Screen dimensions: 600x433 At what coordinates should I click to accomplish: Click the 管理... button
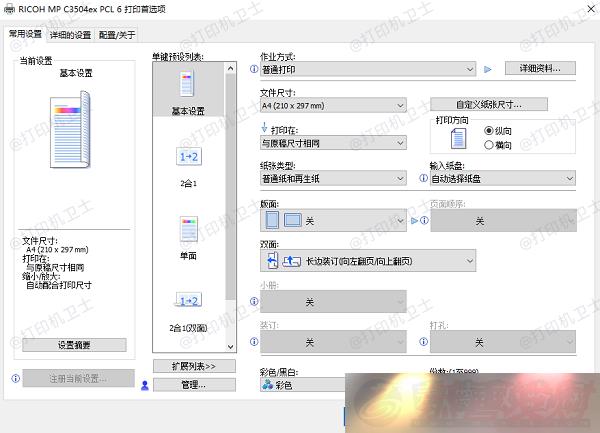(x=194, y=385)
